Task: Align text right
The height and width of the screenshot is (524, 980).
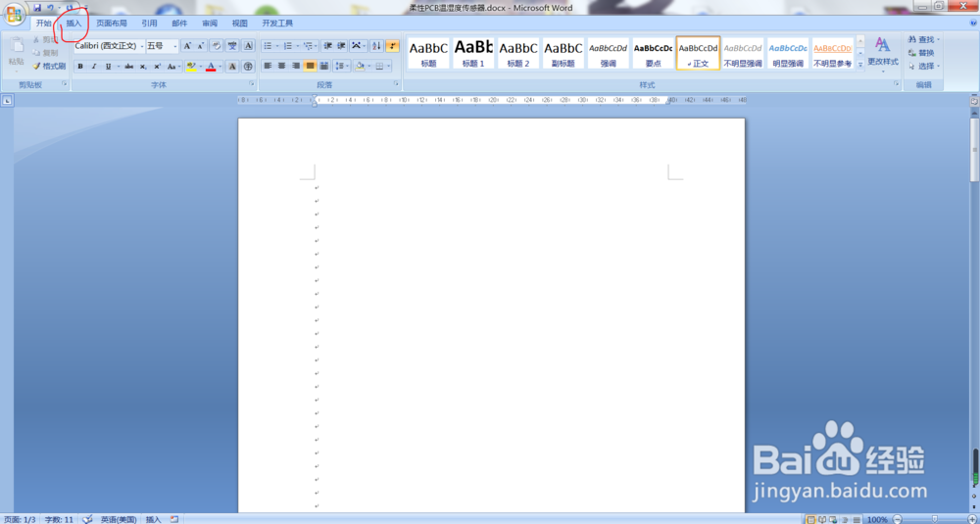Action: (x=296, y=66)
